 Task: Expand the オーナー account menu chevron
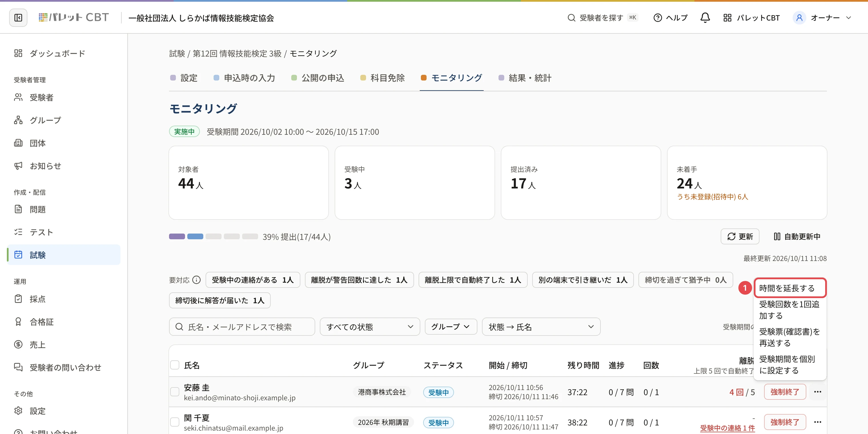point(849,17)
